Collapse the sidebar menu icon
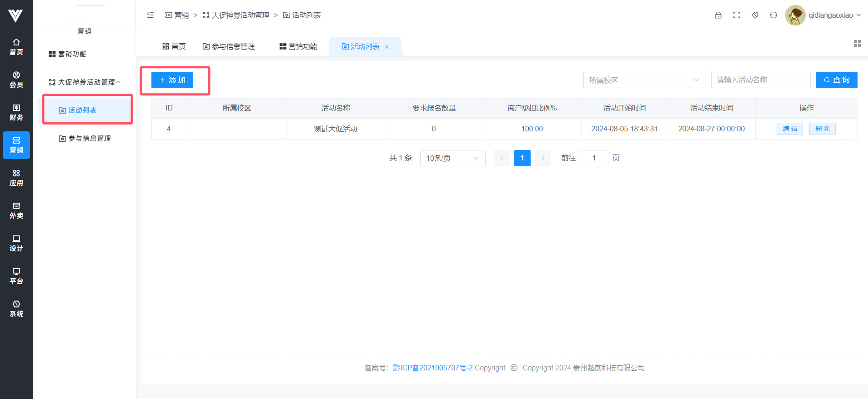Image resolution: width=868 pixels, height=399 pixels. [x=151, y=15]
